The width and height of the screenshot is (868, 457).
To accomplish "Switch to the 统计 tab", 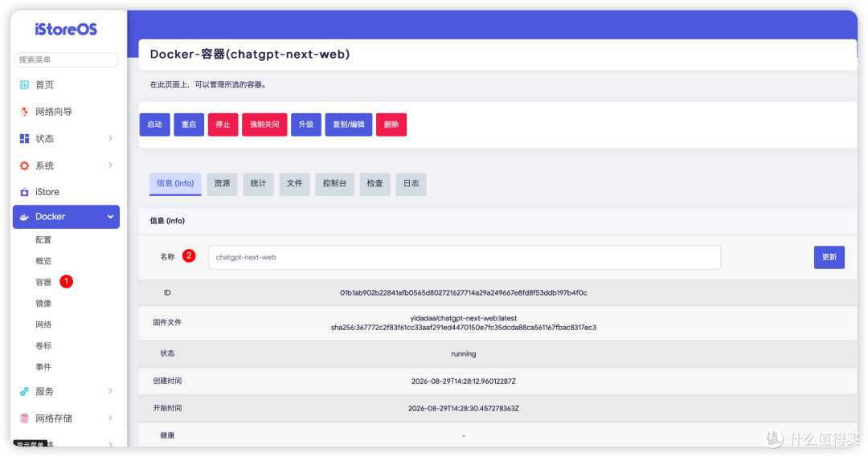I will (259, 184).
